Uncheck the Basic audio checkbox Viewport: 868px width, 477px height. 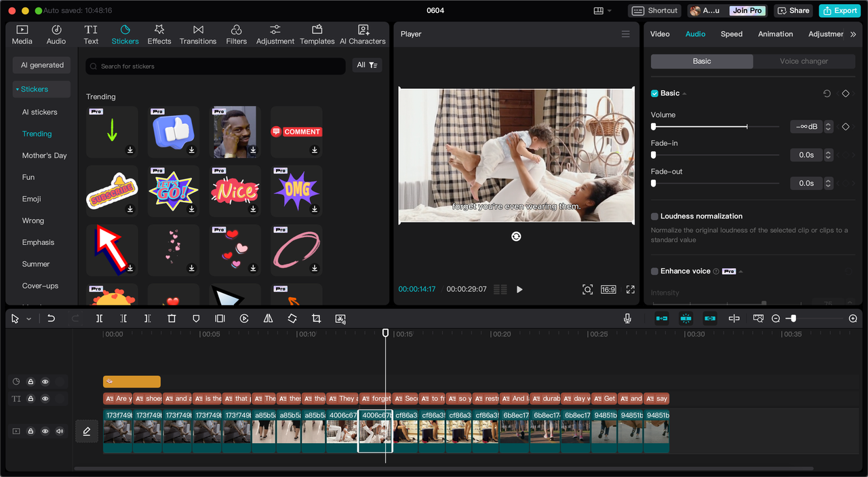click(x=654, y=94)
